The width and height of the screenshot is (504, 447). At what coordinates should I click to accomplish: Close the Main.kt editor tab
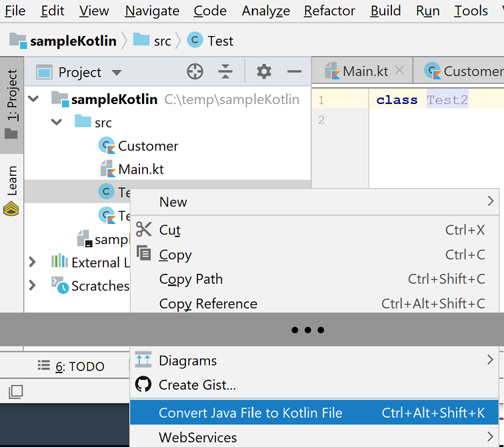point(399,71)
